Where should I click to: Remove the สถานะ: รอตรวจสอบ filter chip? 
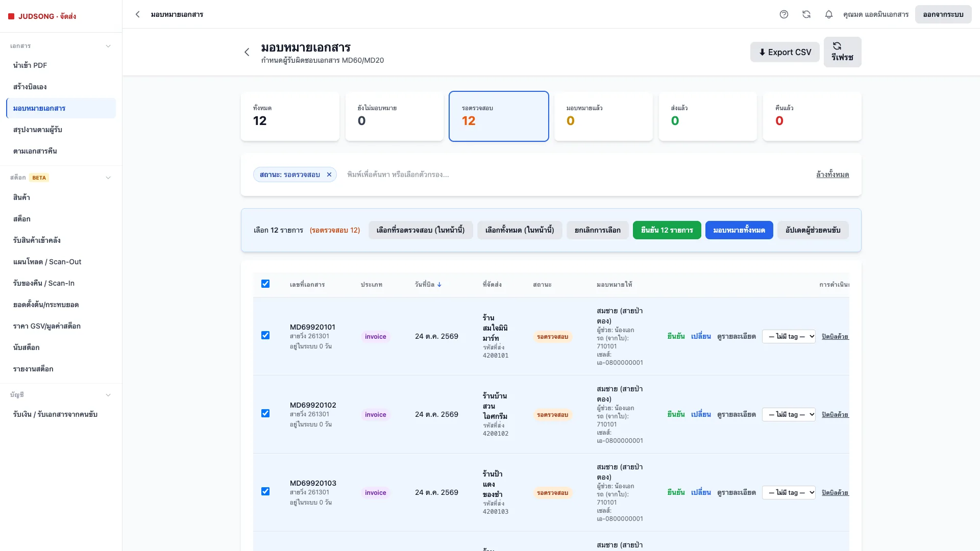(x=329, y=174)
